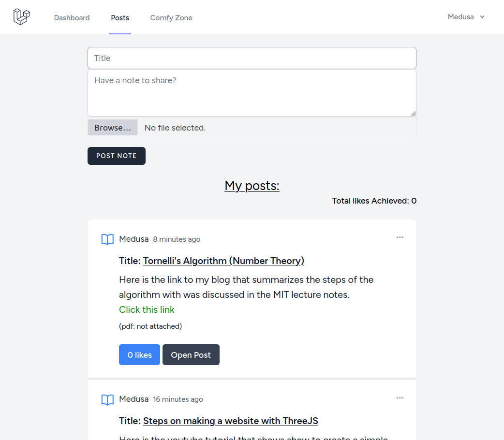Click the book icon on the ThreeJS post

[107, 399]
